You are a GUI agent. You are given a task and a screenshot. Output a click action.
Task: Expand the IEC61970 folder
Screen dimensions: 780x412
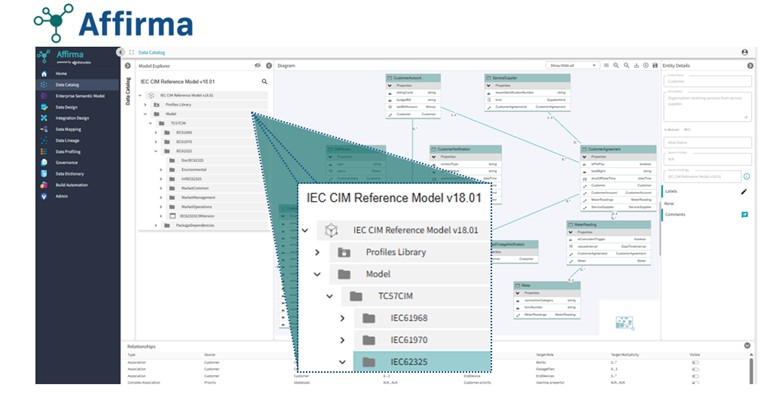pyautogui.click(x=155, y=142)
